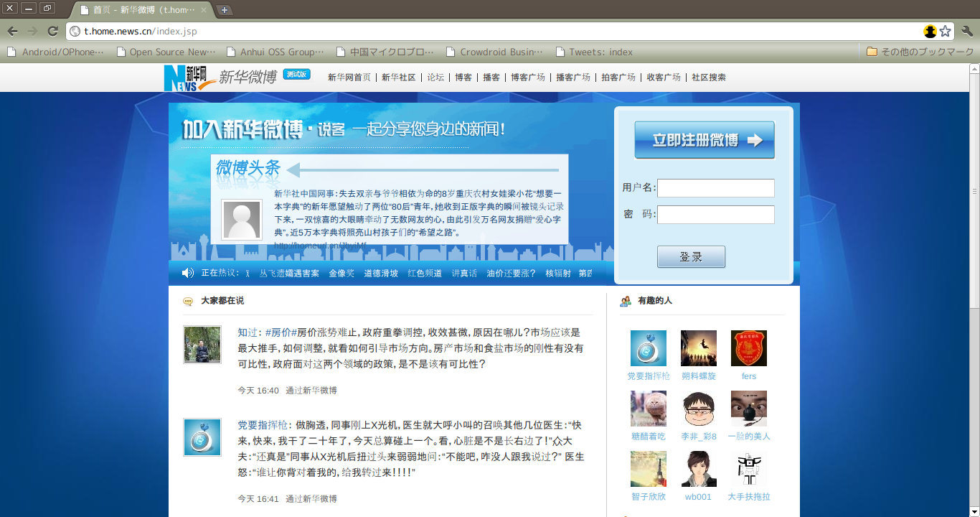Open hot topic 红色频道

[425, 274]
